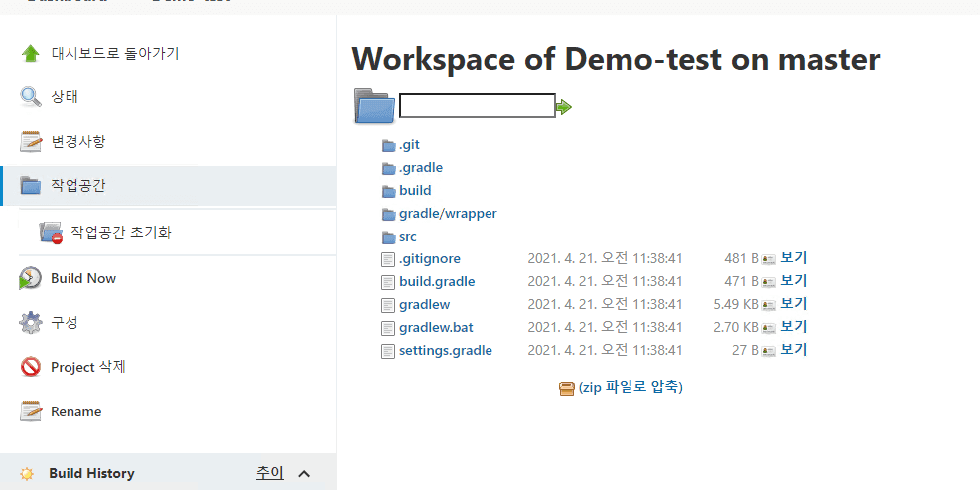Click the wipe-workspace folder icon with red badge
The width and height of the screenshot is (980, 490).
(x=51, y=233)
